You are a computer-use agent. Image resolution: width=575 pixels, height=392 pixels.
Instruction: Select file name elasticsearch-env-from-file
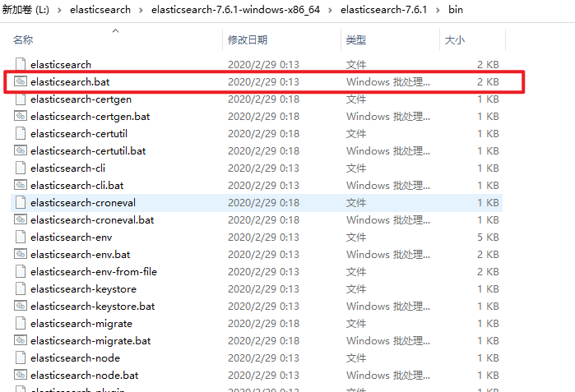click(x=94, y=272)
